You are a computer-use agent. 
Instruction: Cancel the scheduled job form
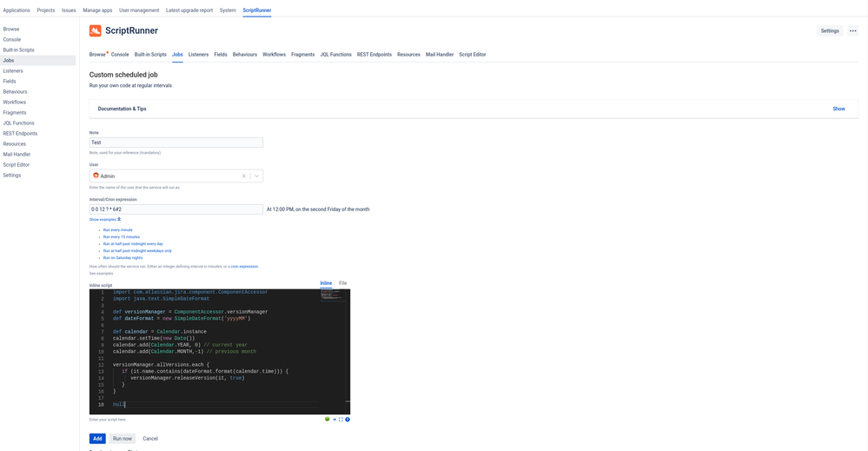[x=150, y=438]
